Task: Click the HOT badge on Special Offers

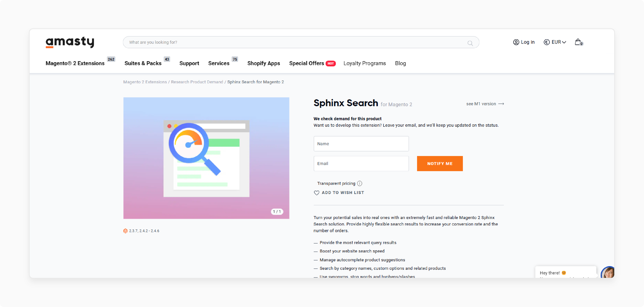Action: 330,63
